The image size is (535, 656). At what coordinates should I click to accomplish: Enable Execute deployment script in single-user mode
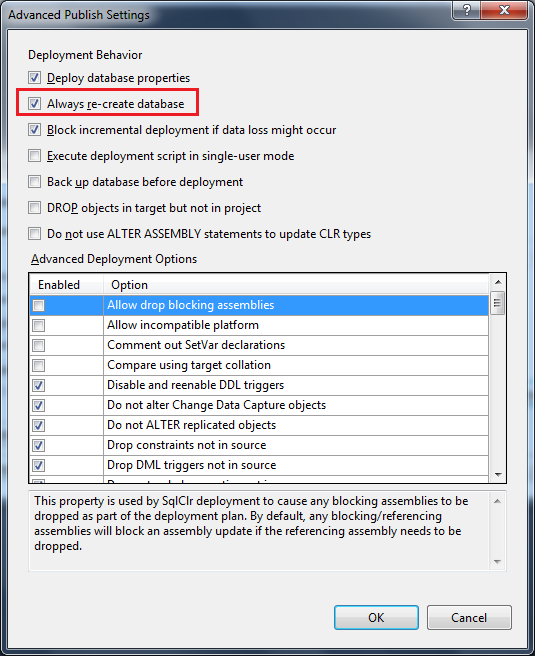[34, 156]
